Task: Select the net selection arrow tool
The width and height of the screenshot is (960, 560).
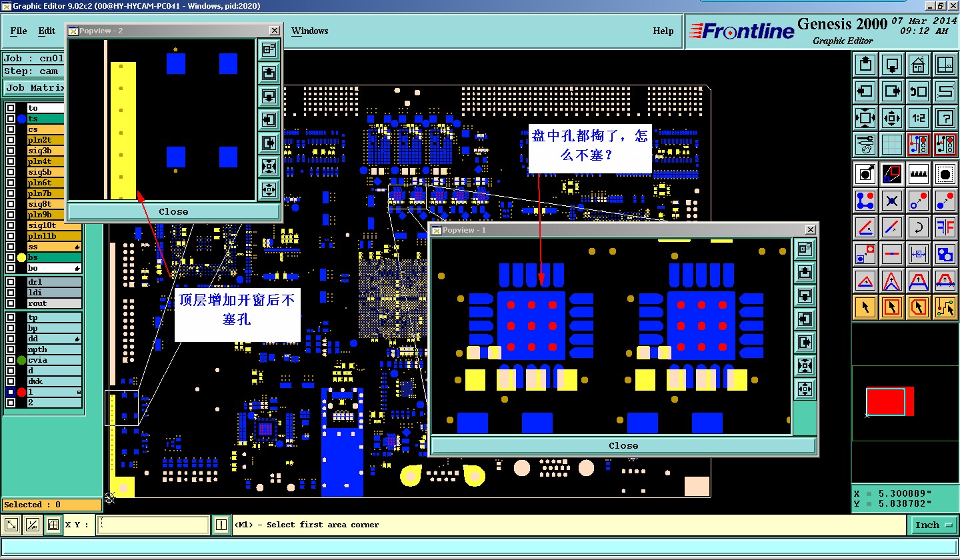Action: tap(945, 307)
